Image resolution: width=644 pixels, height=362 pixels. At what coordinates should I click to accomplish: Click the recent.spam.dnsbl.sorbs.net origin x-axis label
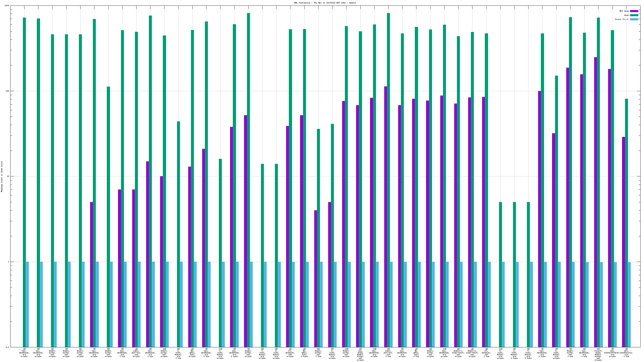pos(598,354)
